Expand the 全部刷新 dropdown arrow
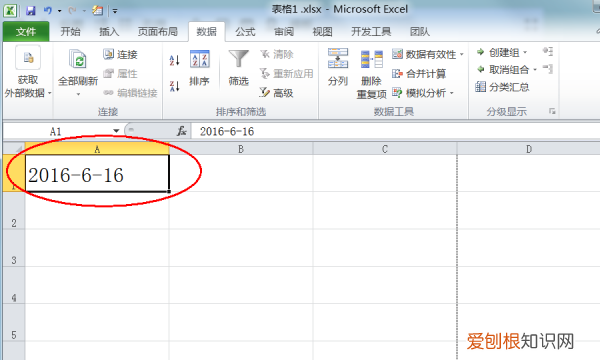 point(78,94)
